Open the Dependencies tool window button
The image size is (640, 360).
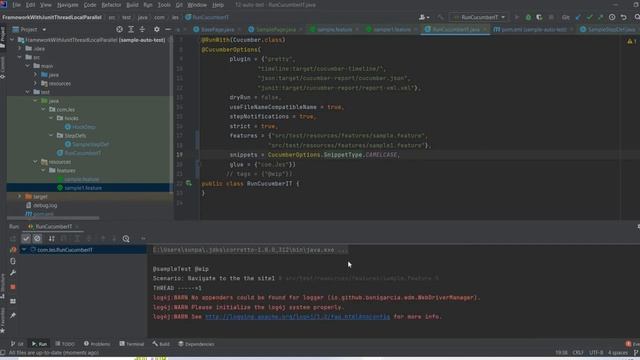pos(196,344)
